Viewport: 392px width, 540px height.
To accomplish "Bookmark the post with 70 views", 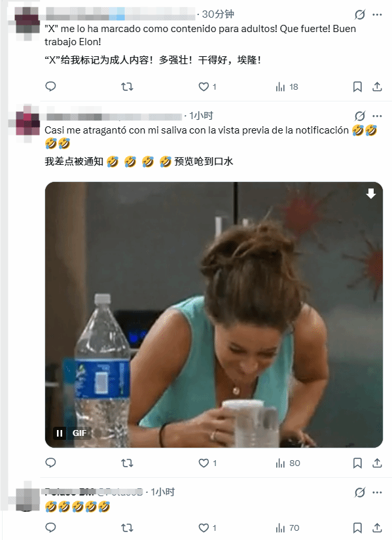I will click(357, 528).
